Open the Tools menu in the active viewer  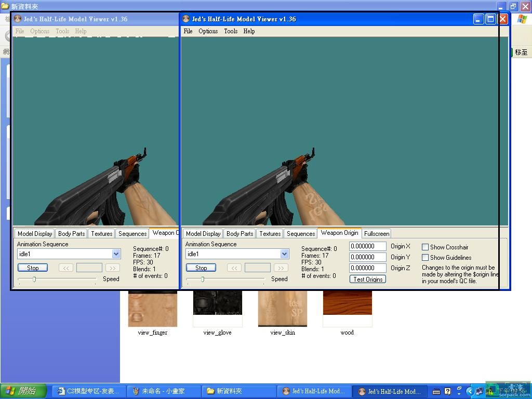[x=231, y=31]
